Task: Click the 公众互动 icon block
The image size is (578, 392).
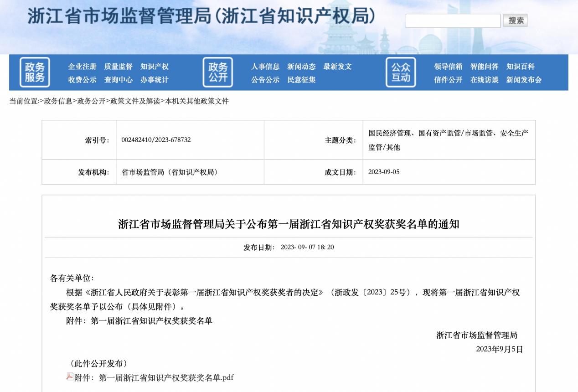Action: pyautogui.click(x=400, y=72)
